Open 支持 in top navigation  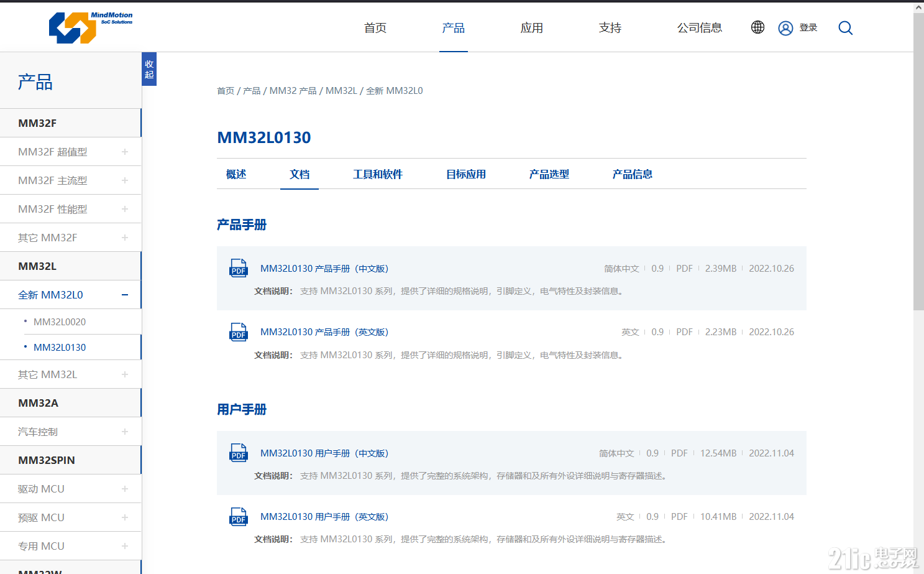click(x=610, y=28)
